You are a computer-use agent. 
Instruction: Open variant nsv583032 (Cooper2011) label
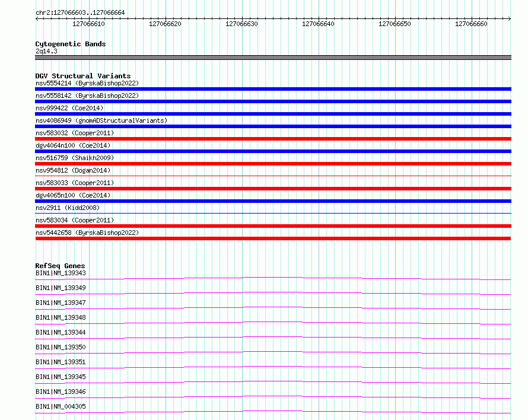(75, 133)
